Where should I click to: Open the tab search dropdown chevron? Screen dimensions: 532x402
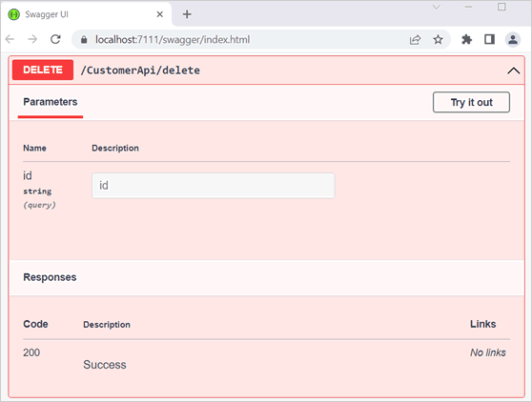pos(437,7)
